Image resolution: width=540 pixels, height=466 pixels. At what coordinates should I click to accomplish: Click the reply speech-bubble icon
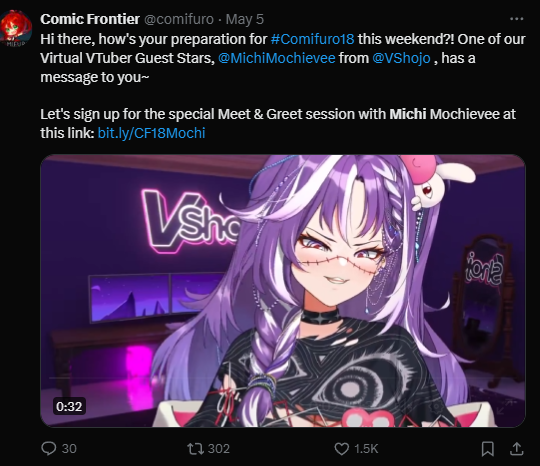point(49,448)
